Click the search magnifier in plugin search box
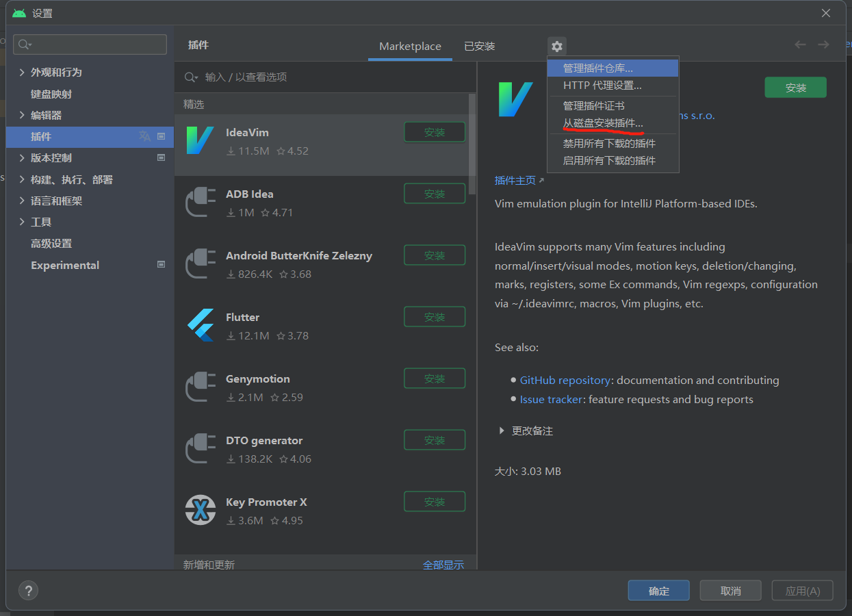852x616 pixels. (x=191, y=77)
